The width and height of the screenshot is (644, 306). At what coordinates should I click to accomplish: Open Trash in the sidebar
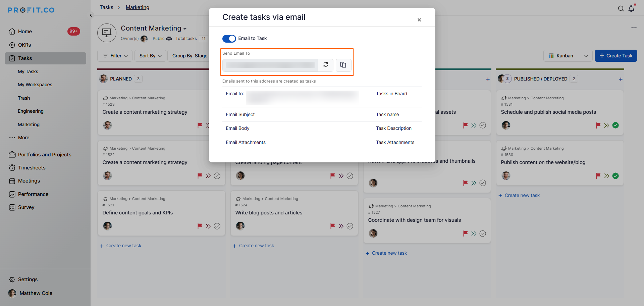(x=24, y=98)
